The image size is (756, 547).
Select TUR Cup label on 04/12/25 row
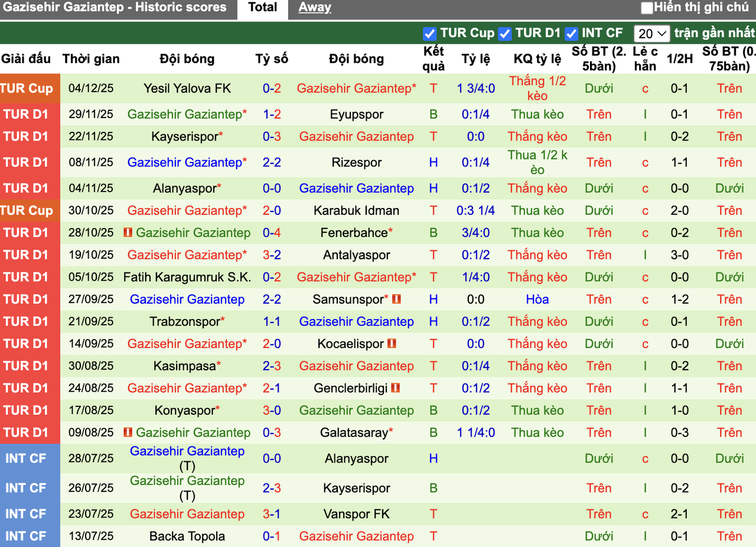pyautogui.click(x=27, y=89)
